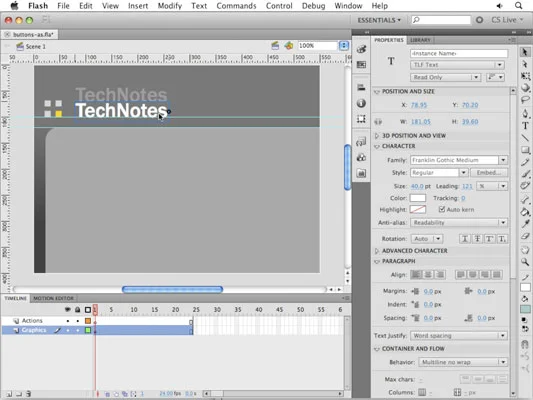The image size is (533, 400).
Task: Click Show or Hide All Layers eye
Action: [x=68, y=310]
